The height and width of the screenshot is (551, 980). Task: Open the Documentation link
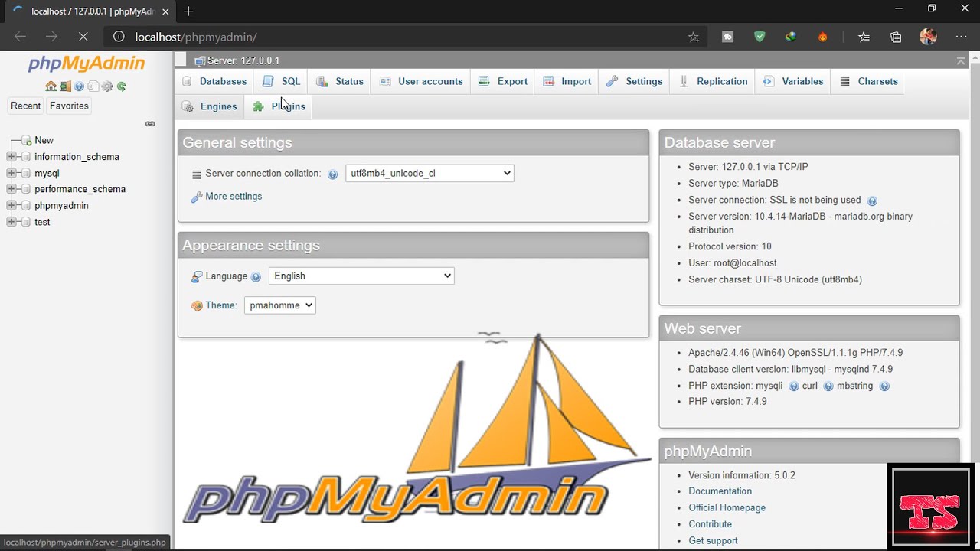tap(720, 491)
